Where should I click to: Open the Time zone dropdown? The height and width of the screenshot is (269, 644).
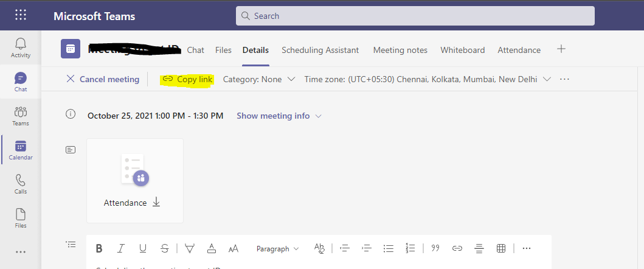(427, 79)
